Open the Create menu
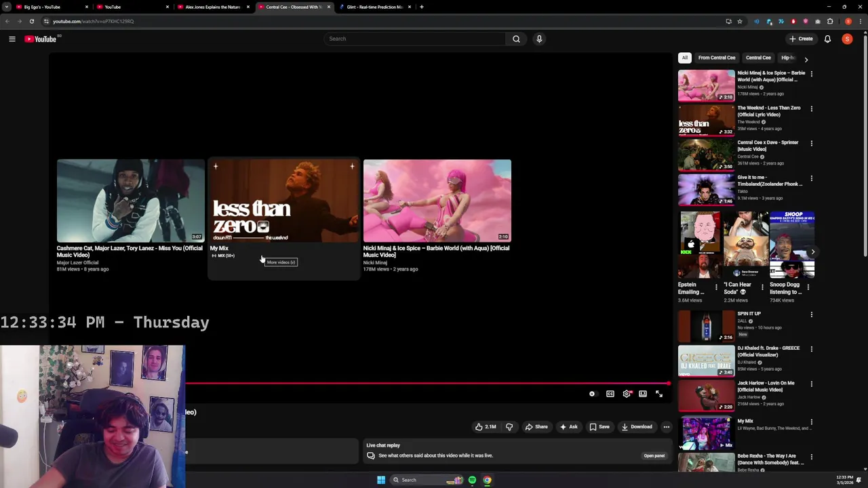 click(801, 39)
